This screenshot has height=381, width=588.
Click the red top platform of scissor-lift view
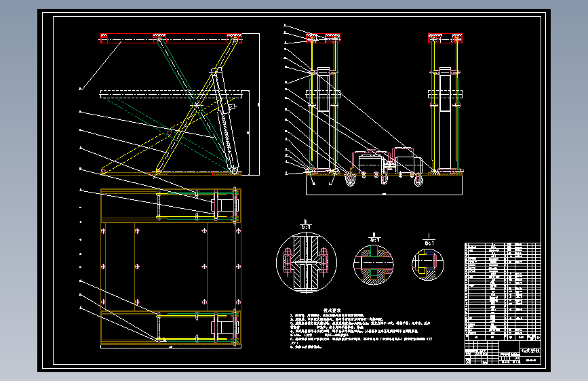(171, 38)
